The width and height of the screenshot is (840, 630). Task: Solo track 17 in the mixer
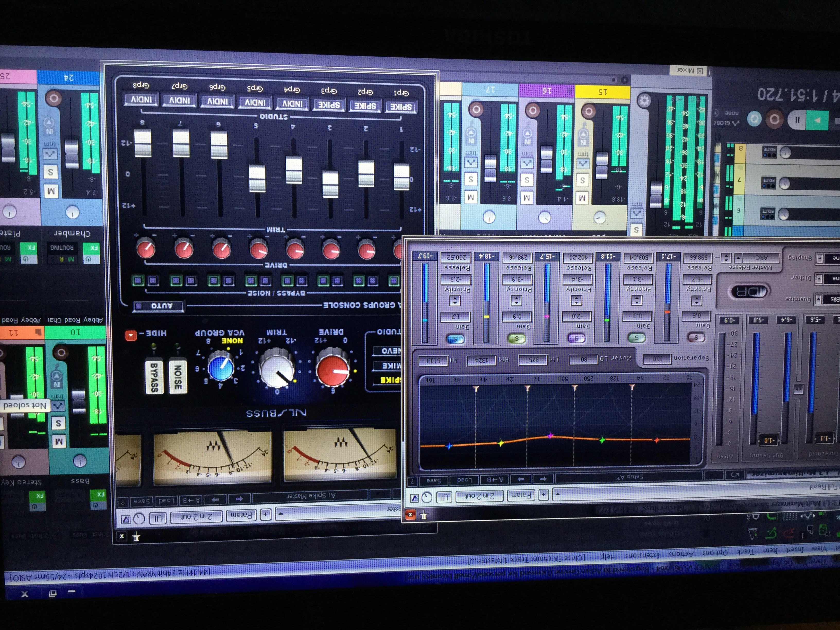(x=471, y=179)
